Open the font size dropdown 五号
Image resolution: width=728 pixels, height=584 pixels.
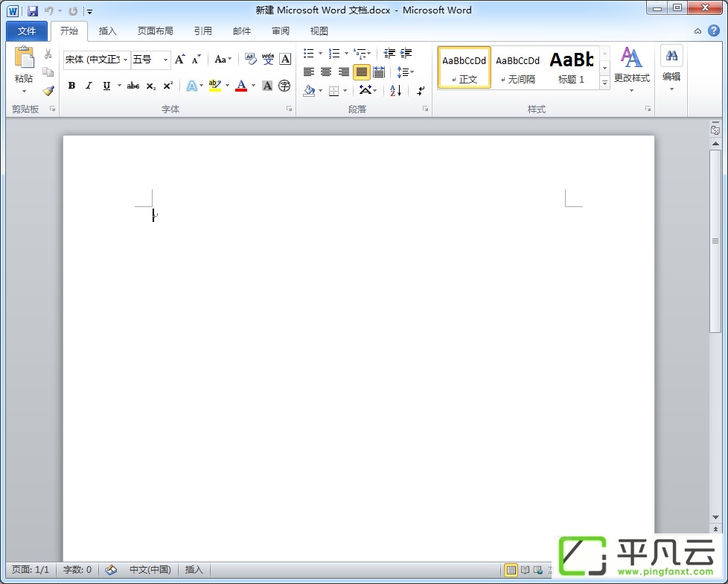point(165,60)
